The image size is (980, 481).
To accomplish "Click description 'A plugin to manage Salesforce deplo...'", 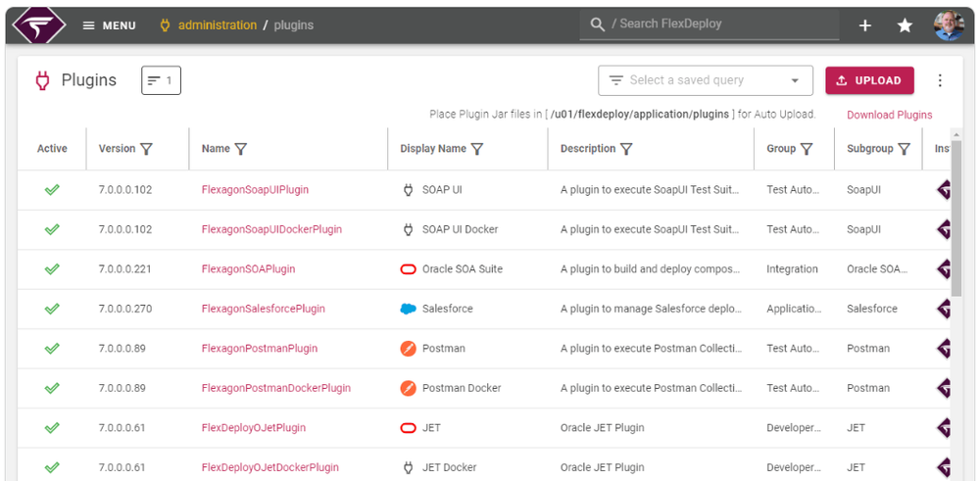I will pyautogui.click(x=650, y=309).
